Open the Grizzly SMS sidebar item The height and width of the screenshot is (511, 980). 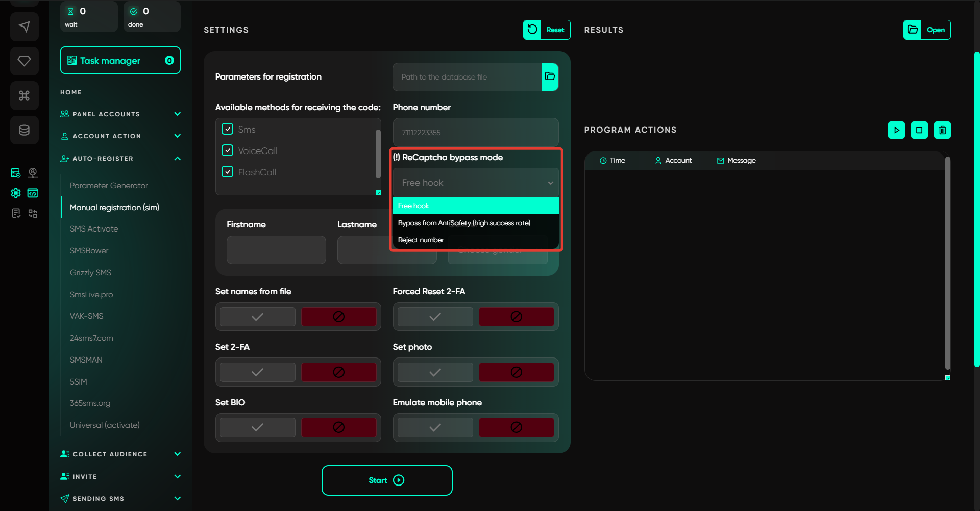click(90, 272)
